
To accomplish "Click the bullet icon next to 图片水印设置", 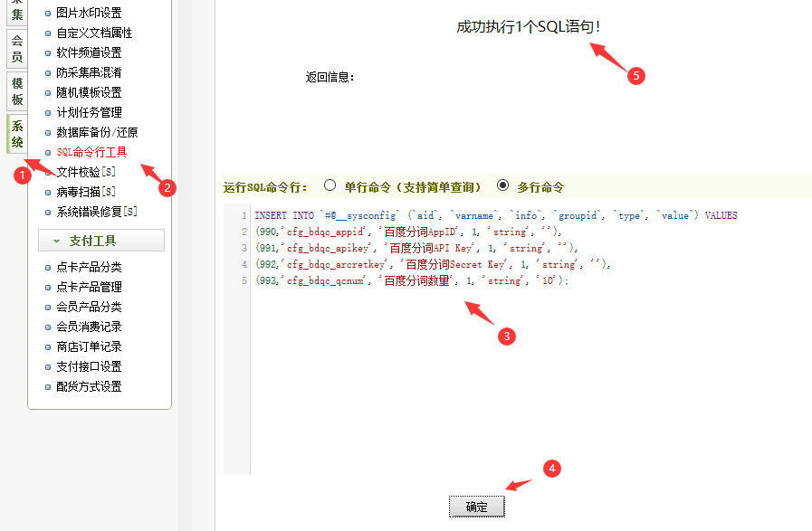I will (49, 14).
